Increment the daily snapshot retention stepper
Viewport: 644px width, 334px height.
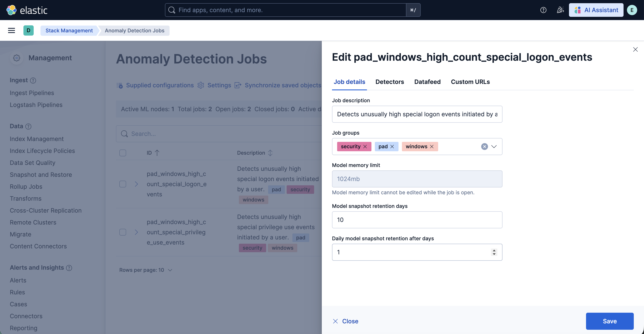[494, 250]
